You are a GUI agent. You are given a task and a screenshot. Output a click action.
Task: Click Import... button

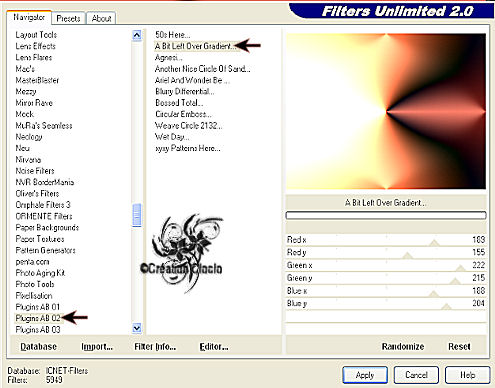pyautogui.click(x=97, y=347)
